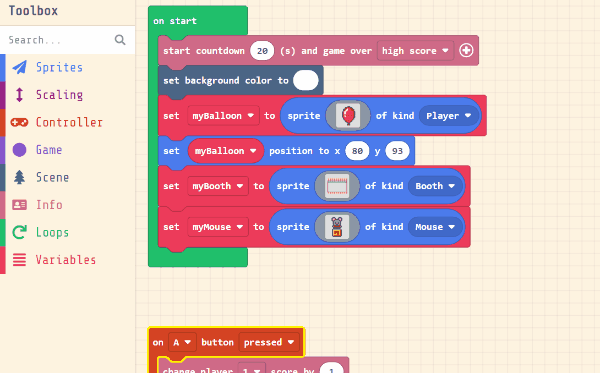Open the balloon sprite image editor
Image resolution: width=600 pixels, height=373 pixels.
tap(348, 116)
